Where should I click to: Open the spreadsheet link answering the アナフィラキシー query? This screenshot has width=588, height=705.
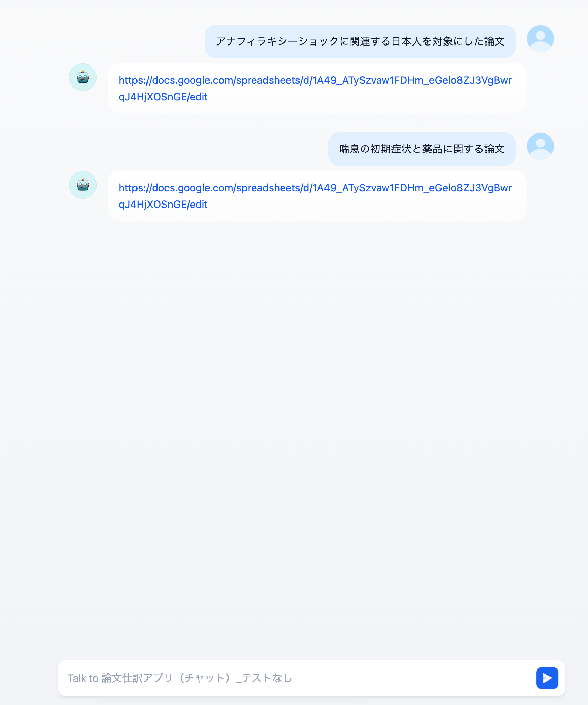315,88
